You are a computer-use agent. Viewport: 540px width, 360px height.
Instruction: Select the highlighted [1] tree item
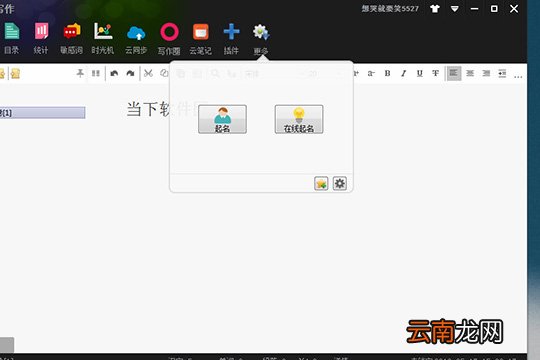pos(42,113)
